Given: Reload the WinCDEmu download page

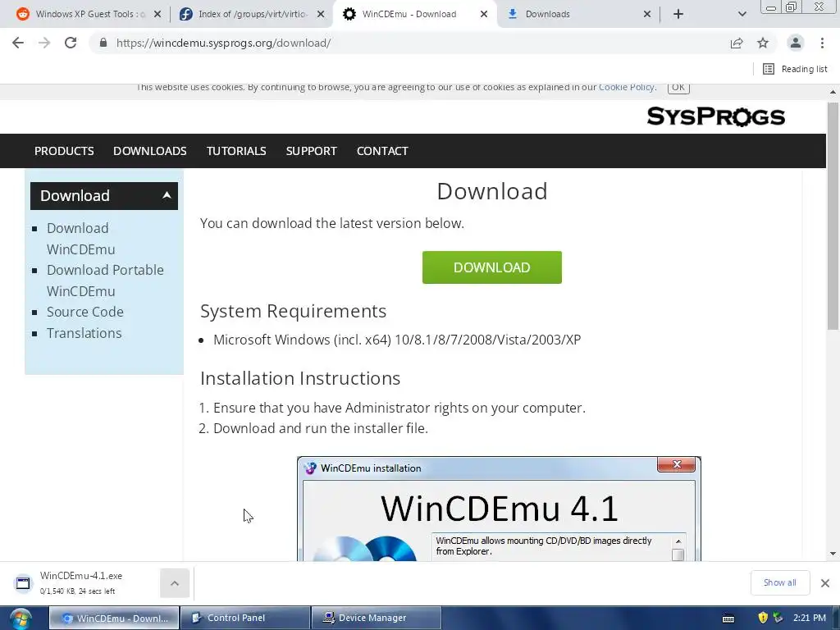Looking at the screenshot, I should [71, 43].
